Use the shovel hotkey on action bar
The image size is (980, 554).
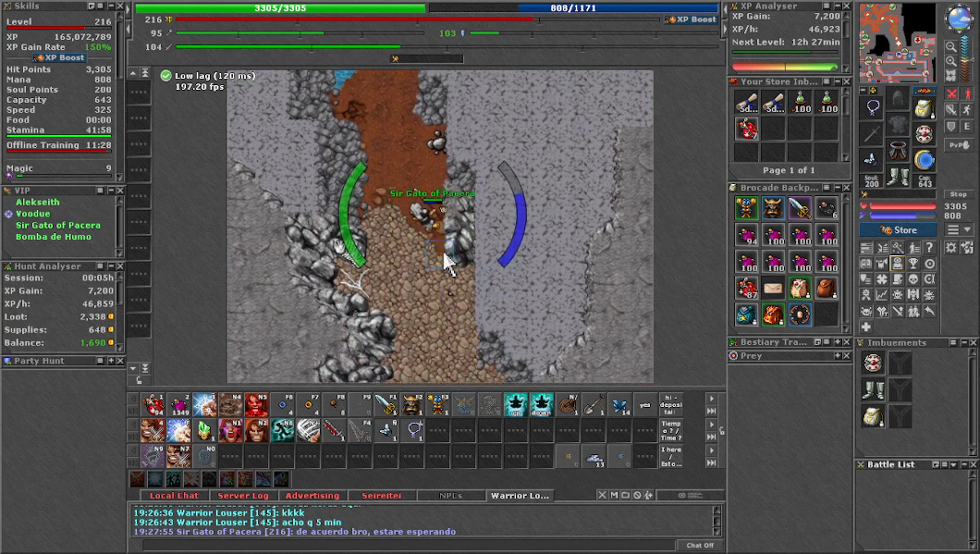595,404
